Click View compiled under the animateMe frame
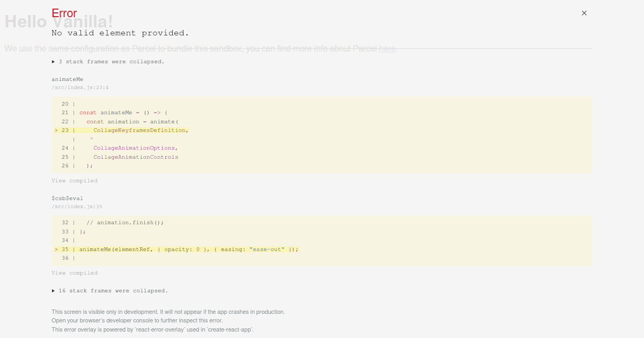Screen dimensions: 644x338 (x=75, y=181)
